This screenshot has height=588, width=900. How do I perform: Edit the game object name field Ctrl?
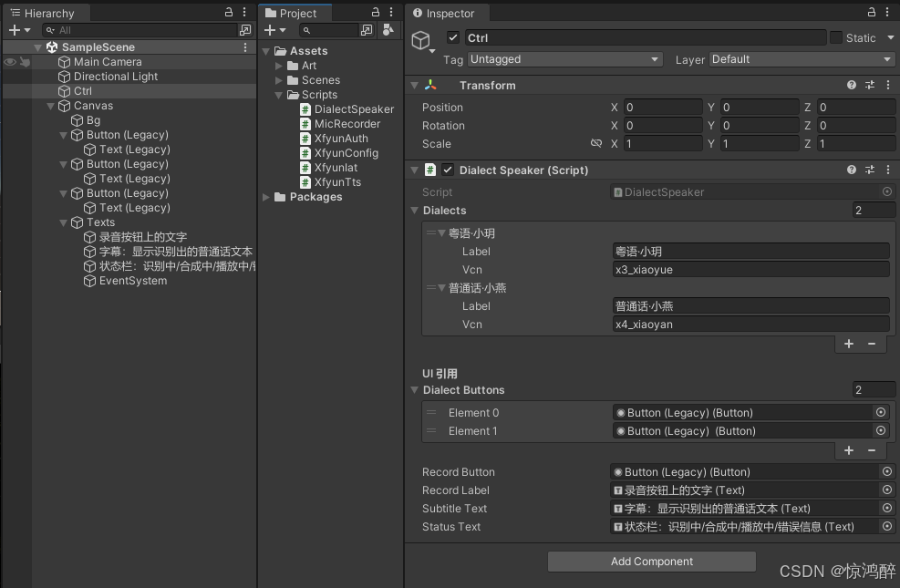coord(646,38)
